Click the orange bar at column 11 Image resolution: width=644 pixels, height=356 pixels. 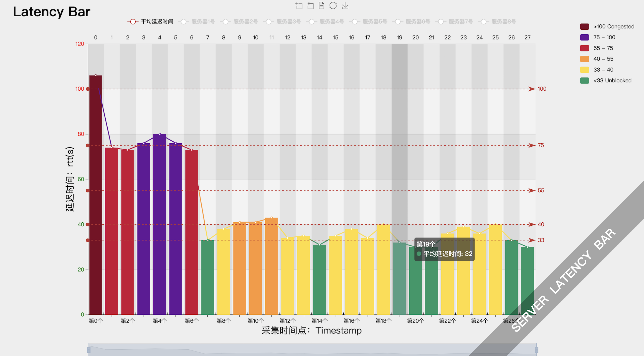tap(272, 266)
